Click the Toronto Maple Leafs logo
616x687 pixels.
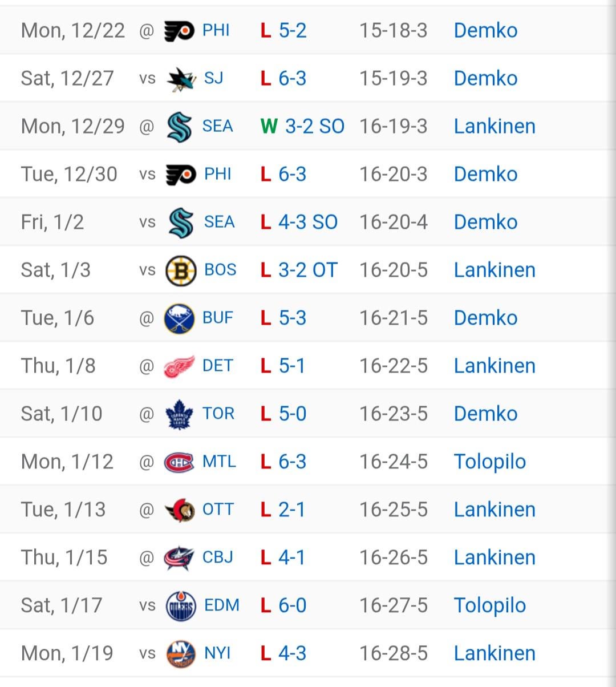click(179, 414)
